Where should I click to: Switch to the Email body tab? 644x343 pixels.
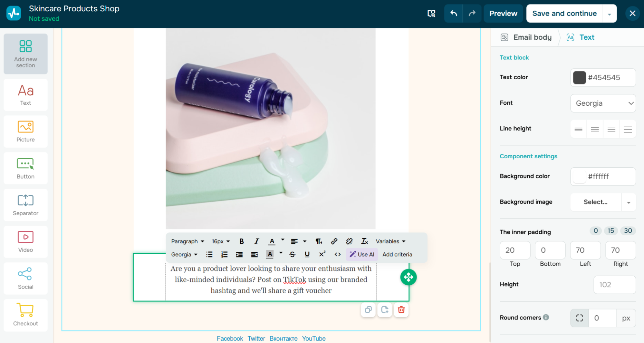[526, 37]
